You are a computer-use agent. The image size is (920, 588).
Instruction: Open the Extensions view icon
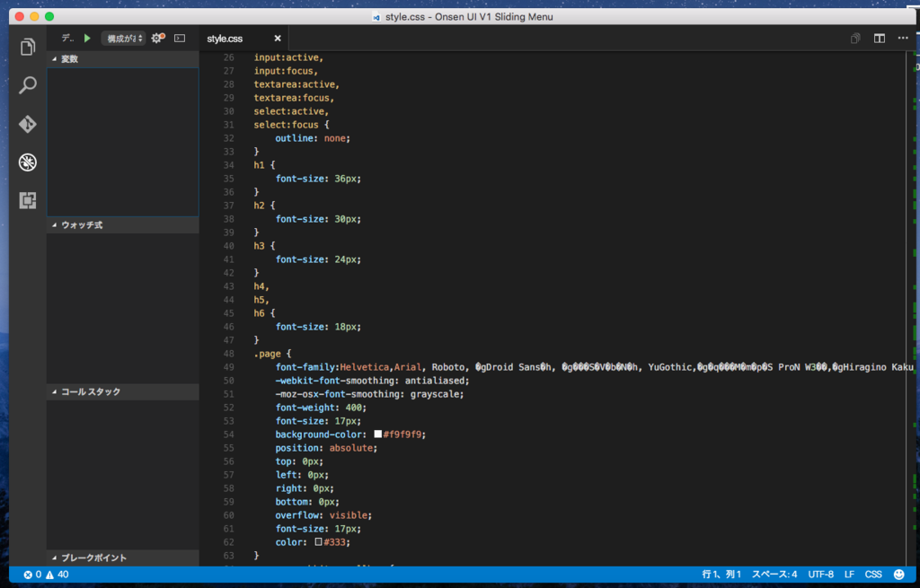pos(28,200)
